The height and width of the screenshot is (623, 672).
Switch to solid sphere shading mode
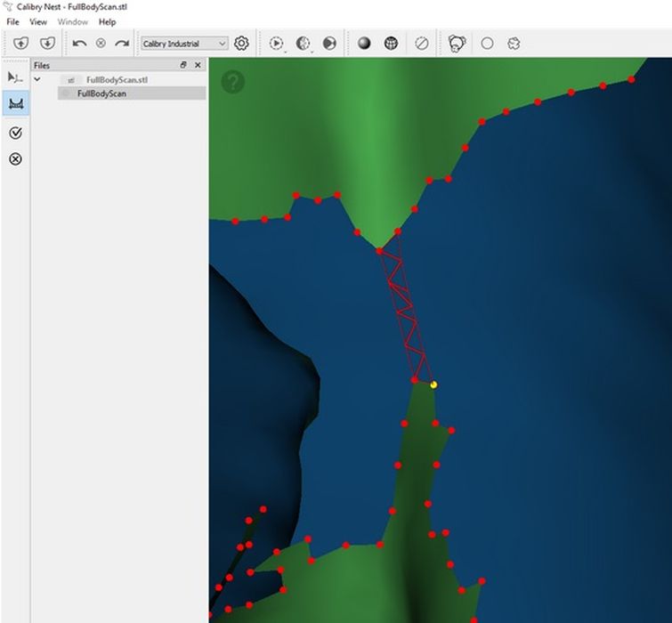click(x=364, y=43)
